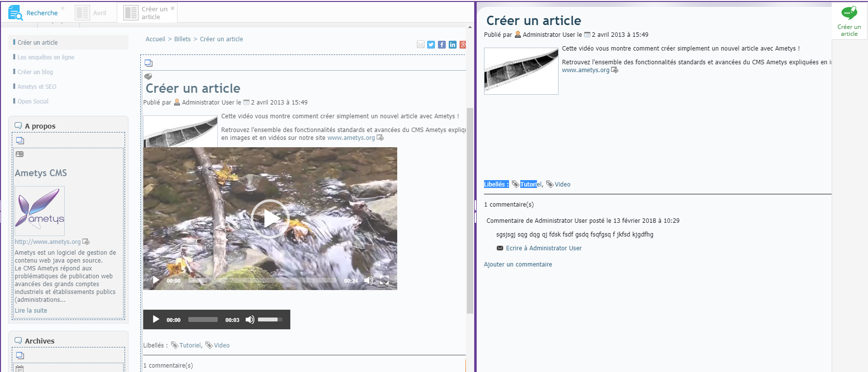Open the Recherche search tool icon
Image resolution: width=868 pixels, height=372 pixels.
click(16, 13)
